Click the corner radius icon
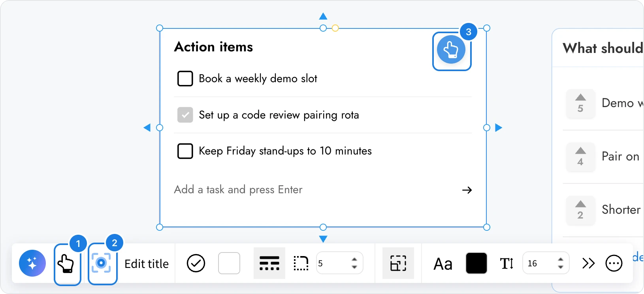 pos(301,263)
